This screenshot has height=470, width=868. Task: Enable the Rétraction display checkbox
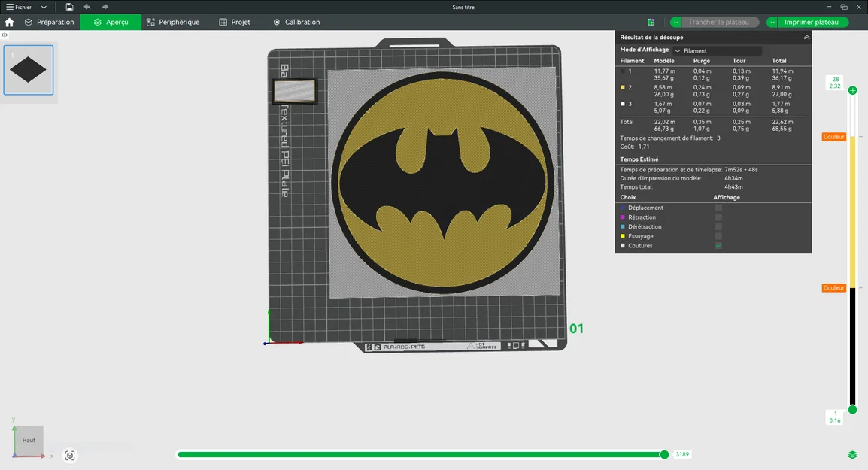718,217
